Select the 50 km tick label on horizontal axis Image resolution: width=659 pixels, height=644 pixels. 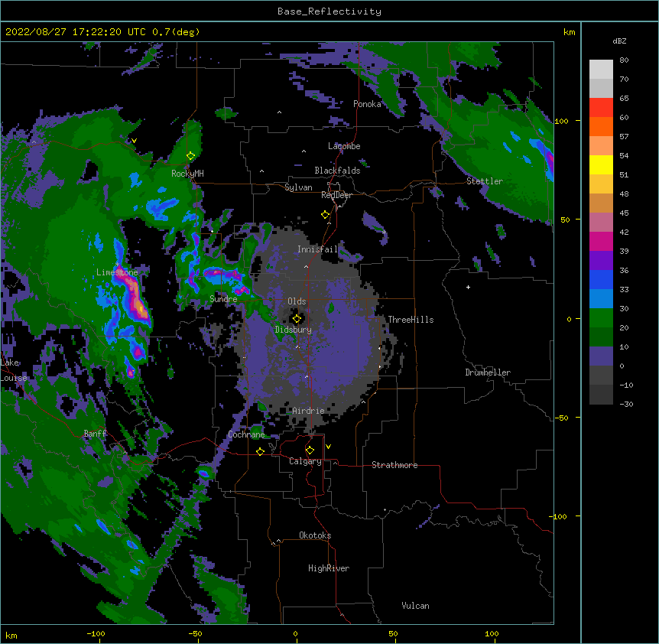pyautogui.click(x=393, y=633)
